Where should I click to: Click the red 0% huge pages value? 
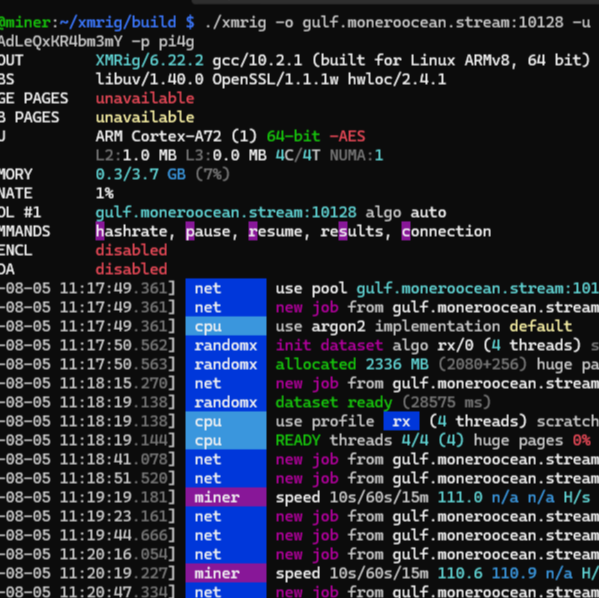(x=581, y=440)
